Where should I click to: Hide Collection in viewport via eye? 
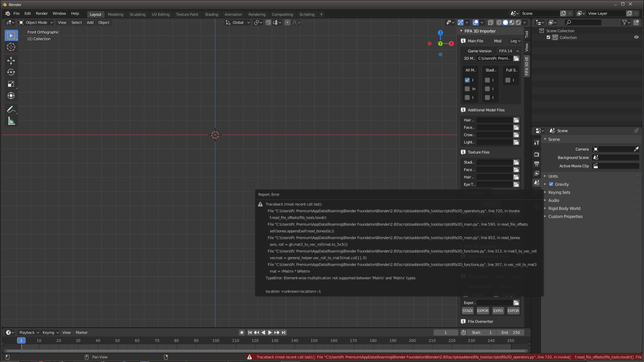point(636,37)
